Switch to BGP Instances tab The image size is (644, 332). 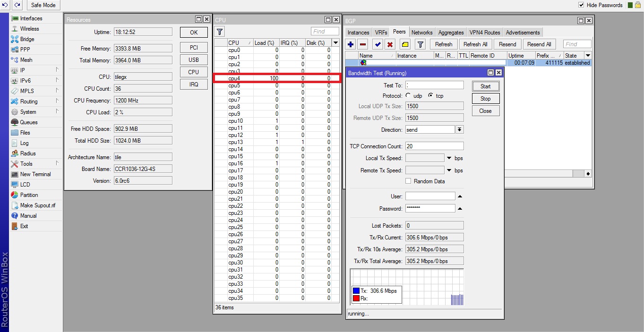click(358, 33)
